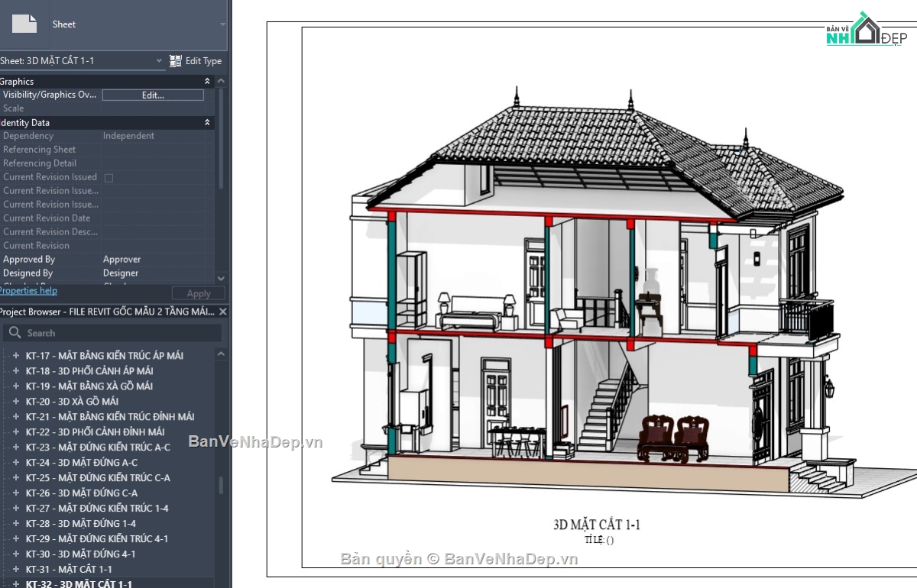Screen dimensions: 917x588
Task: Click the Project Browser scroll-up arrow
Action: tap(222, 355)
